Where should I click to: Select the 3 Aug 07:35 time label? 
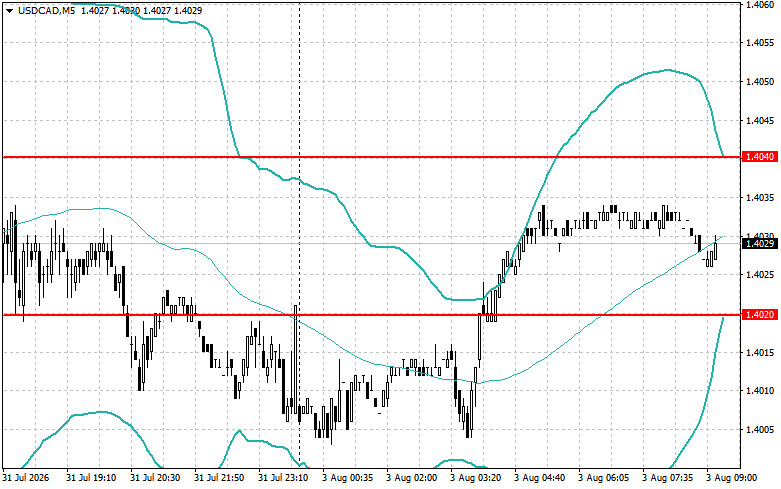(668, 478)
